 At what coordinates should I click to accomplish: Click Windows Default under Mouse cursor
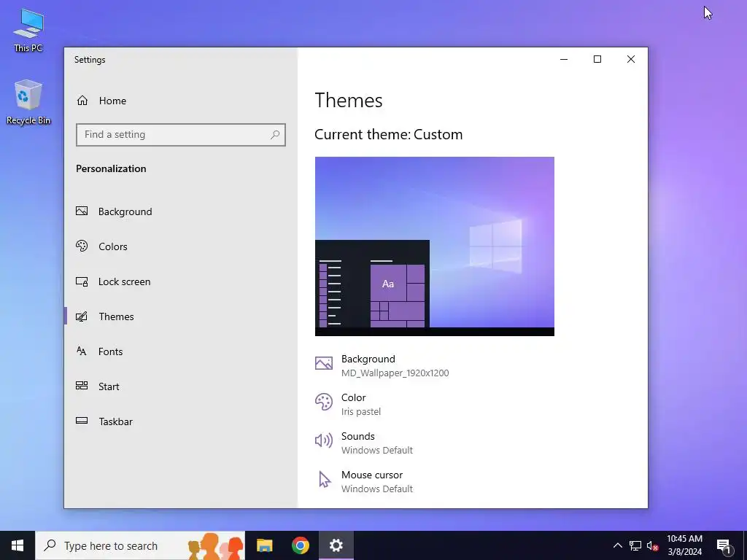[377, 489]
